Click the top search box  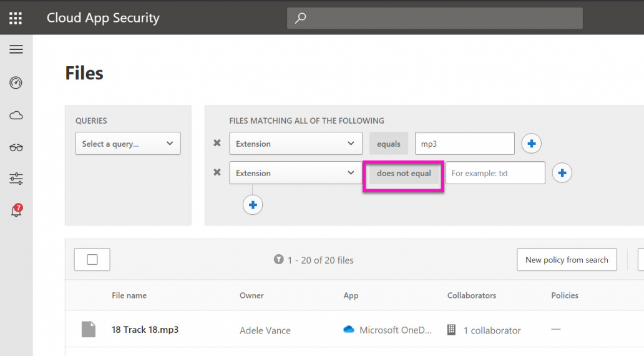434,18
